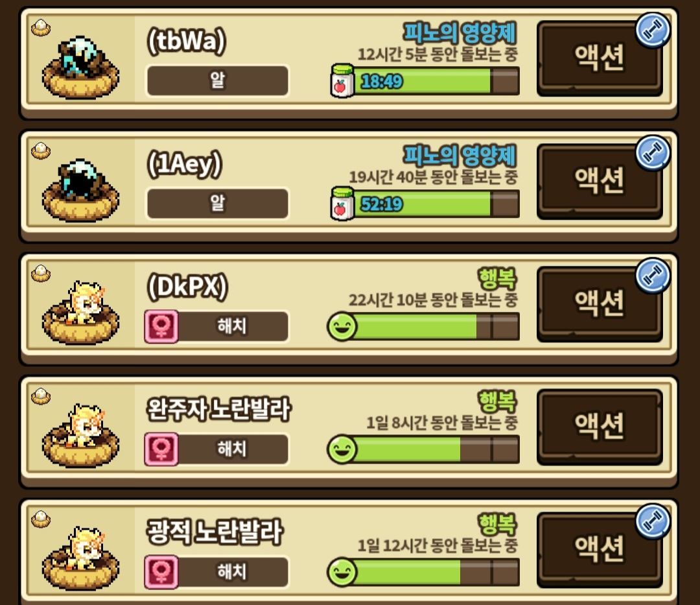Viewport: 700px width, 605px height.
Task: Tap the small nest icon on tbWa card
Action: [41, 28]
